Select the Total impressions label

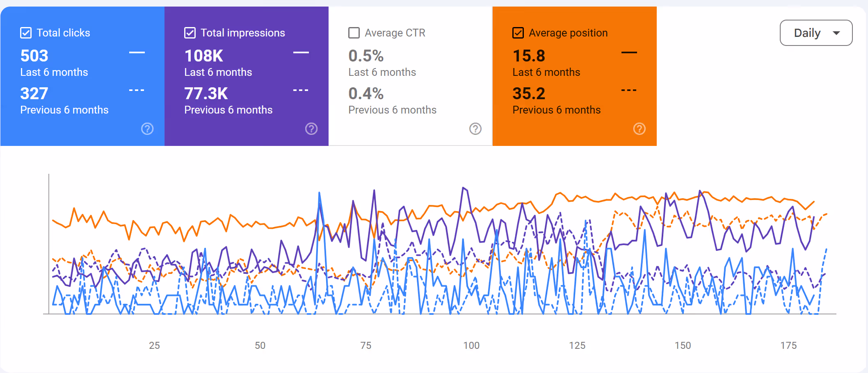(243, 33)
